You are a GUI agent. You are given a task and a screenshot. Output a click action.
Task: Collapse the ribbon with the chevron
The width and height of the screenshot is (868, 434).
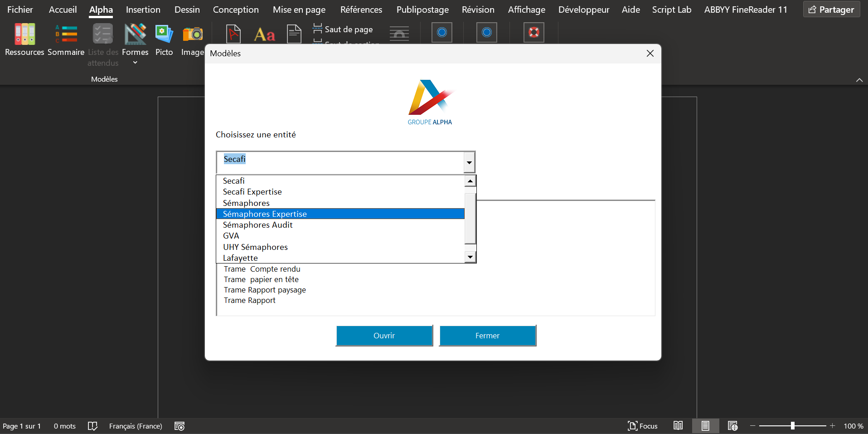(859, 80)
